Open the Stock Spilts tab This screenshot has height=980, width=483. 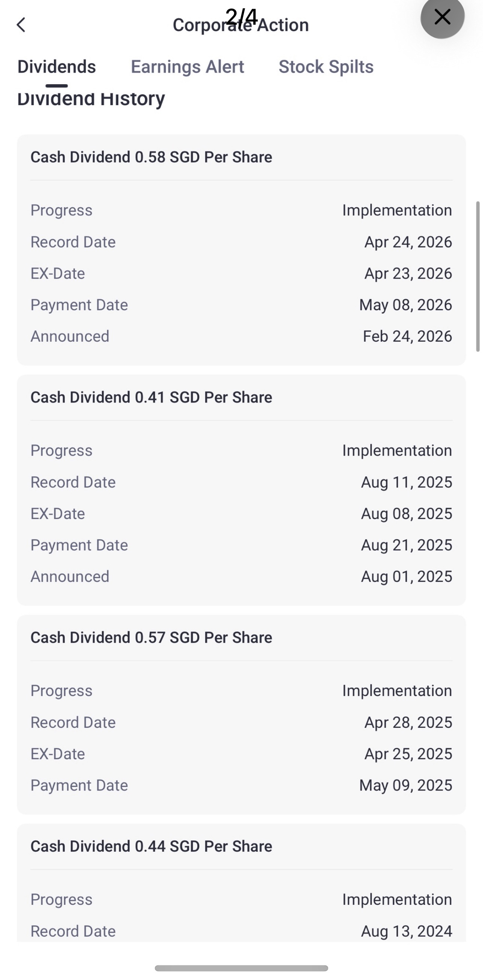pos(326,67)
